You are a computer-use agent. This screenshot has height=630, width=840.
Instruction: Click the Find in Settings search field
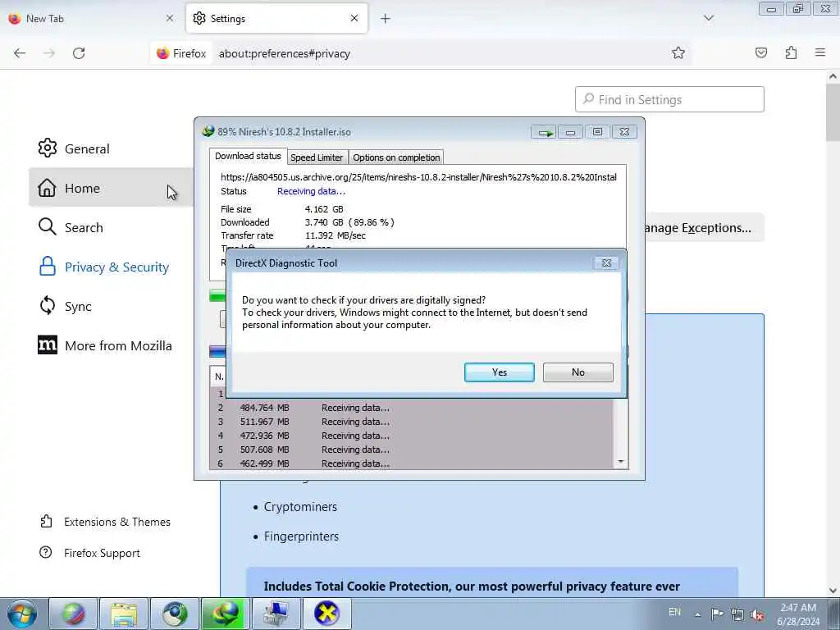[x=669, y=99]
